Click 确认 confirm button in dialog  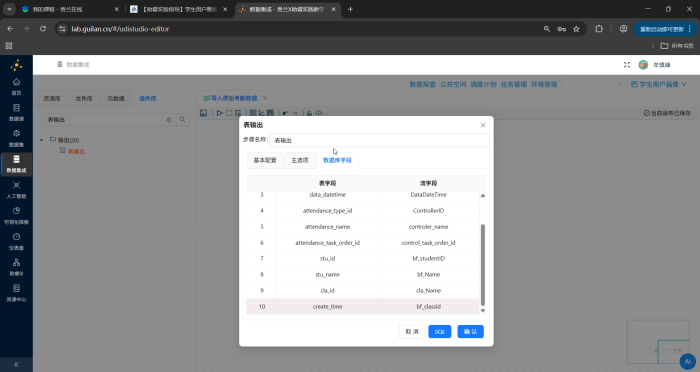[x=471, y=331]
